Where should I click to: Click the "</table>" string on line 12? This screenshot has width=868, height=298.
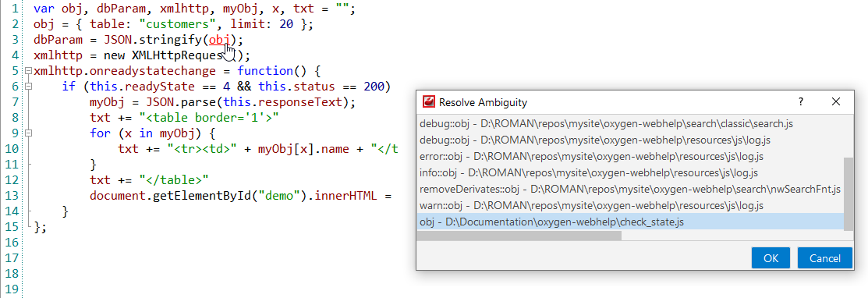coord(174,180)
